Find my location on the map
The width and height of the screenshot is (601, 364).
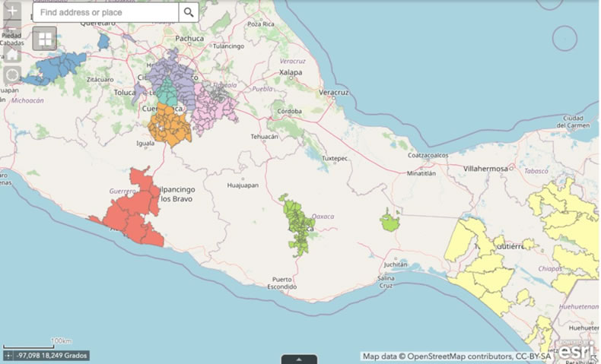pyautogui.click(x=12, y=75)
